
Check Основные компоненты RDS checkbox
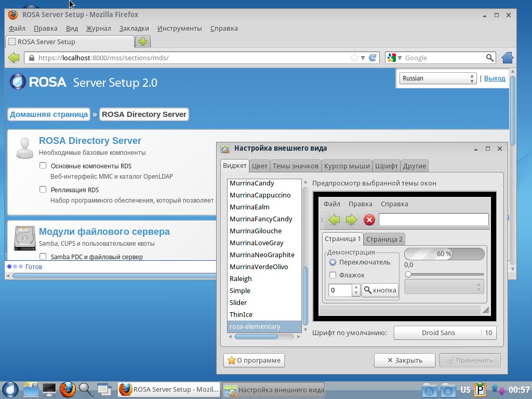tap(43, 166)
